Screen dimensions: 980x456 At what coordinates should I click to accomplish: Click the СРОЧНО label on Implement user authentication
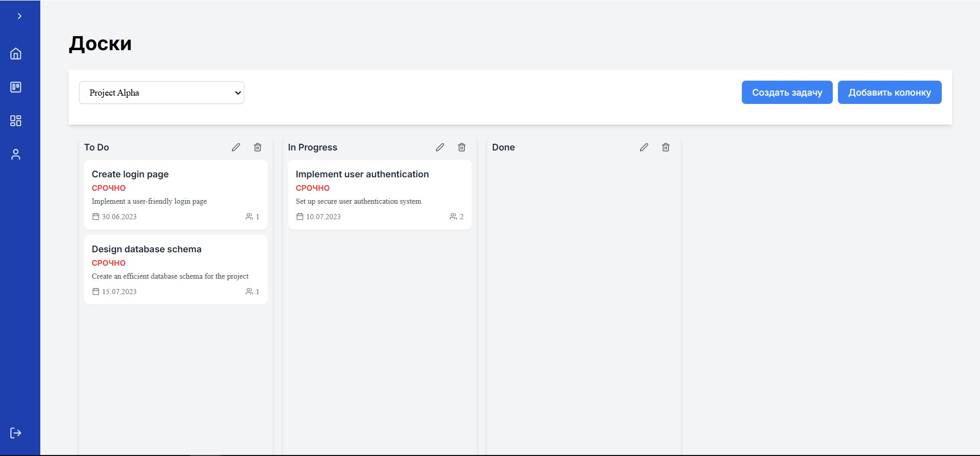[313, 188]
